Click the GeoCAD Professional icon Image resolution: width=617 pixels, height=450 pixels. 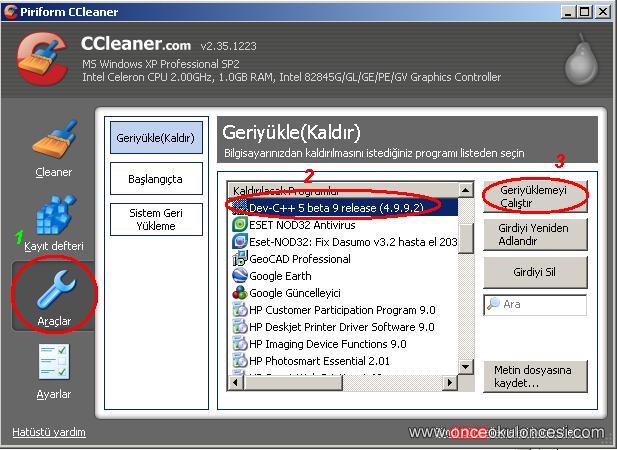tap(240, 259)
